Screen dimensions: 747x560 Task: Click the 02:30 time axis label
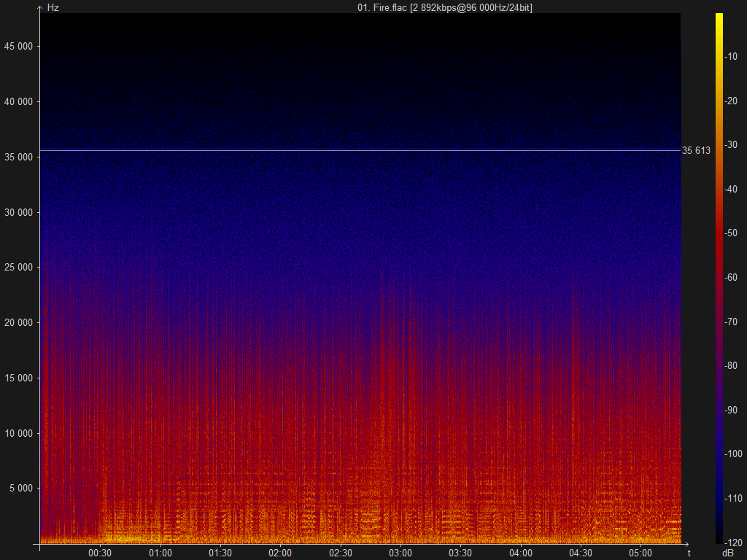tap(341, 553)
